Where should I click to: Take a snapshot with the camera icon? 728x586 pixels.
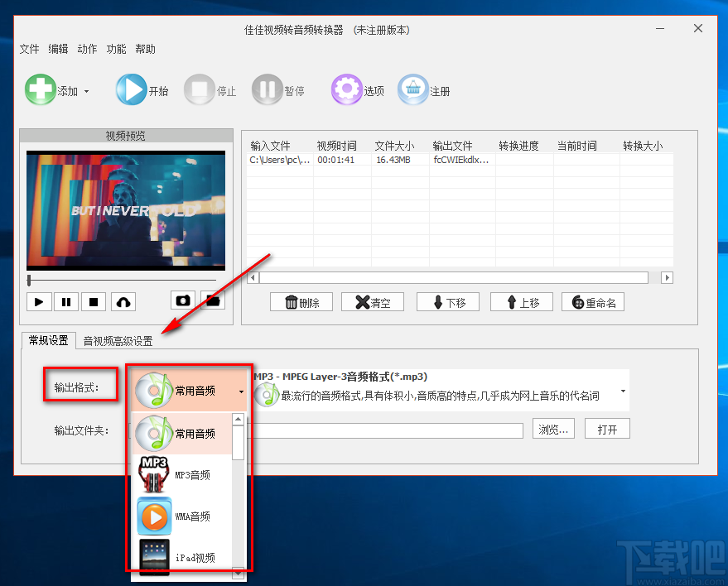tap(183, 300)
